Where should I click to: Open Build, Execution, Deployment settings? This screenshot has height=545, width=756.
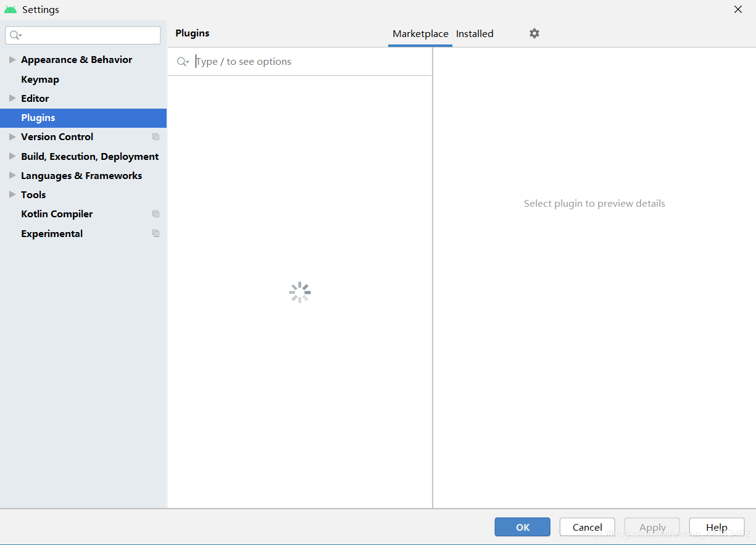point(90,156)
